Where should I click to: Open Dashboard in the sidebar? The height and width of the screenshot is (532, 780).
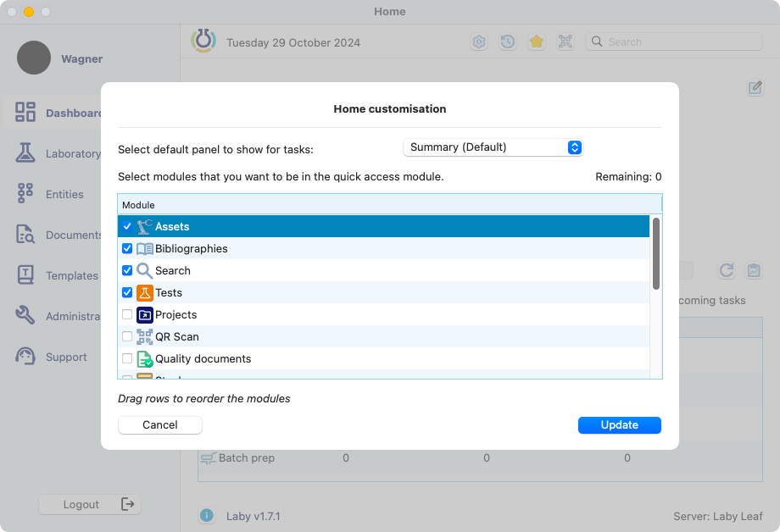pyautogui.click(x=53, y=113)
